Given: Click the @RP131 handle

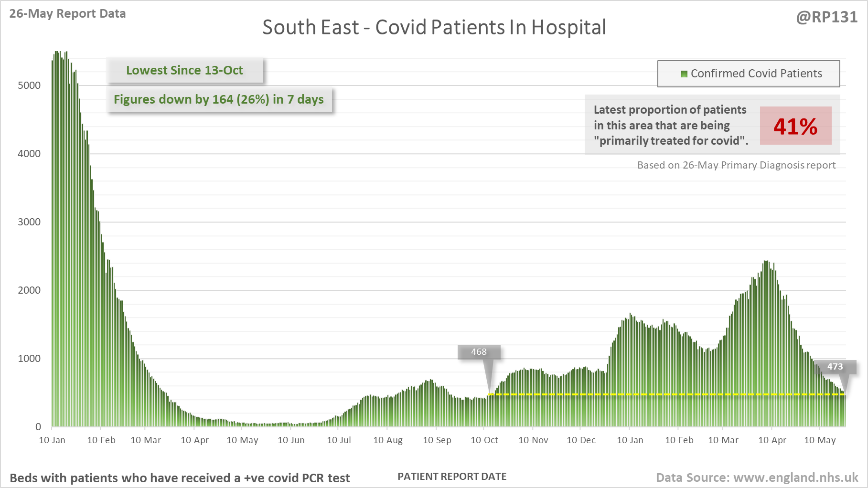Looking at the screenshot, I should coord(826,17).
